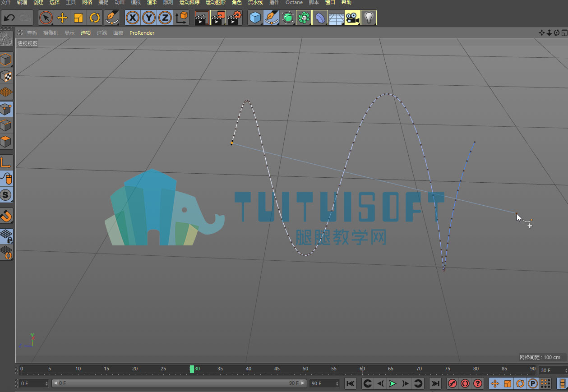Open Render Settings with gear clapperboard
The image size is (568, 392).
[x=235, y=18]
